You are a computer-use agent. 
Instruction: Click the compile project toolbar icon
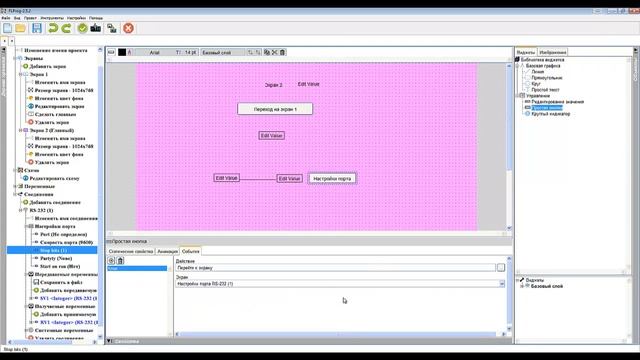(96, 28)
